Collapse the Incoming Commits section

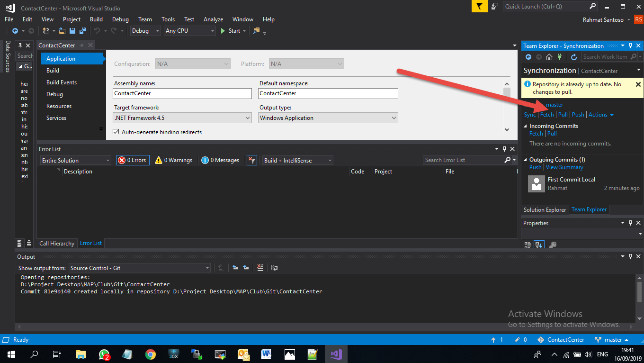point(525,126)
